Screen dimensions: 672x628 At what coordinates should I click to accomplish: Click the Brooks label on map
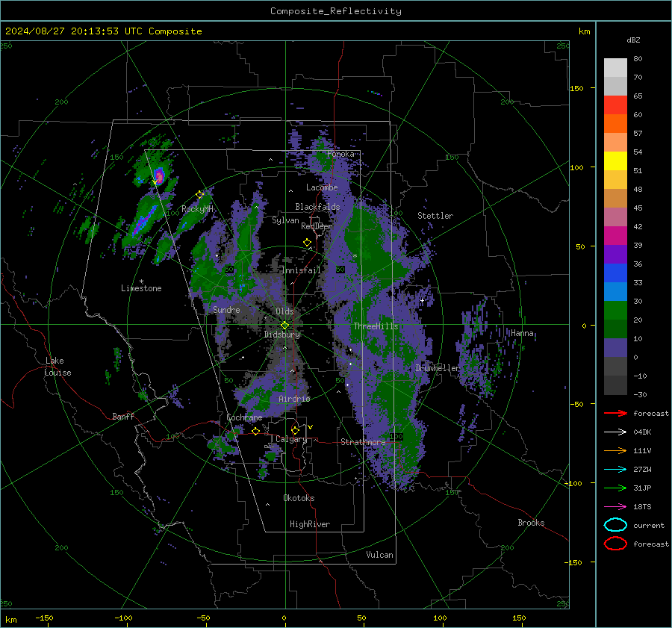(531, 523)
